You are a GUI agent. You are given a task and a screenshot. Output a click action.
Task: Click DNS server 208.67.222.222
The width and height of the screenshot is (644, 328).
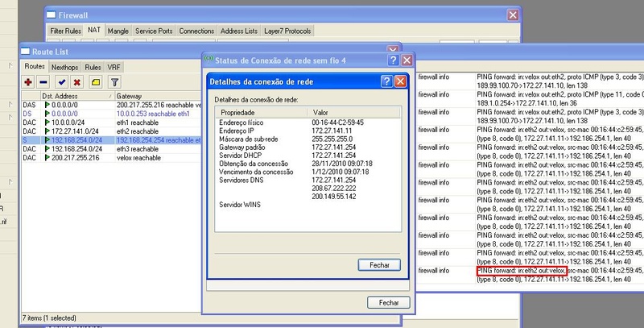coord(334,188)
